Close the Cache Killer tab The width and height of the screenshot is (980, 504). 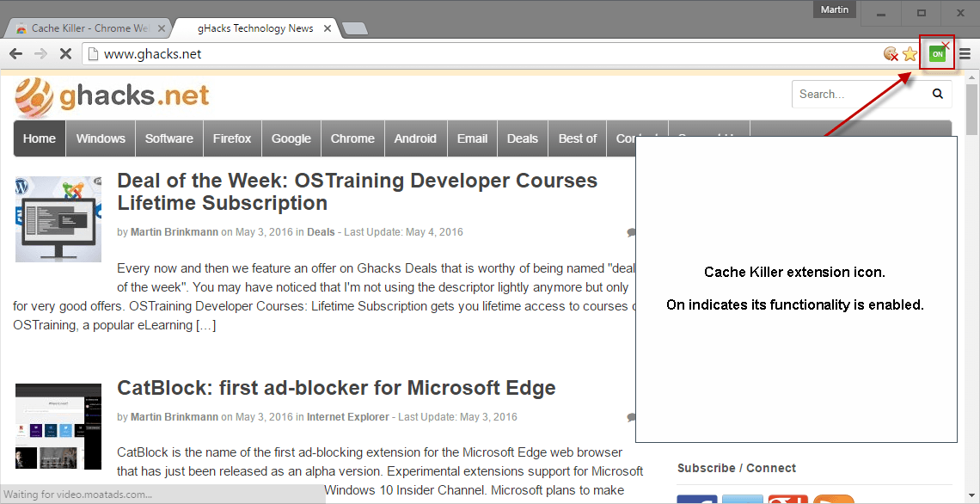pos(162,28)
